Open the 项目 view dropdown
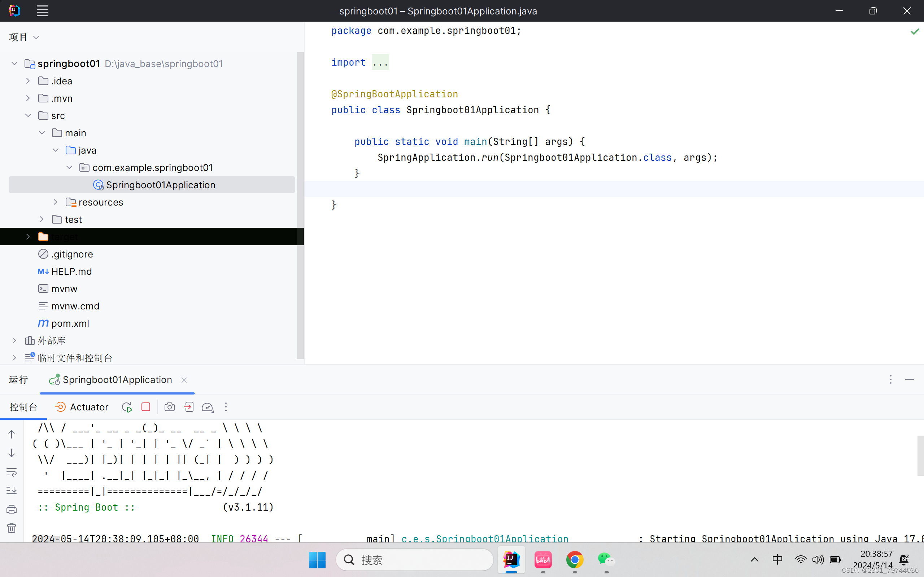This screenshot has width=924, height=577. coord(24,37)
